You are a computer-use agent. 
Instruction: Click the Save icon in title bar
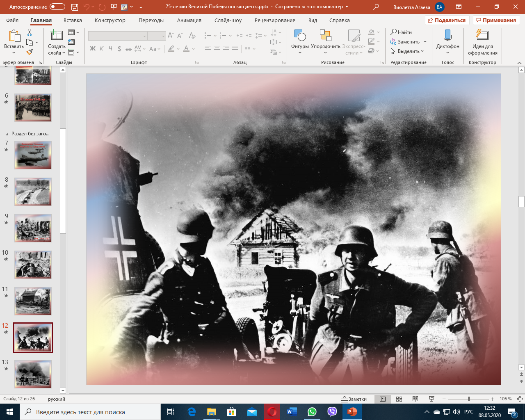click(x=74, y=7)
